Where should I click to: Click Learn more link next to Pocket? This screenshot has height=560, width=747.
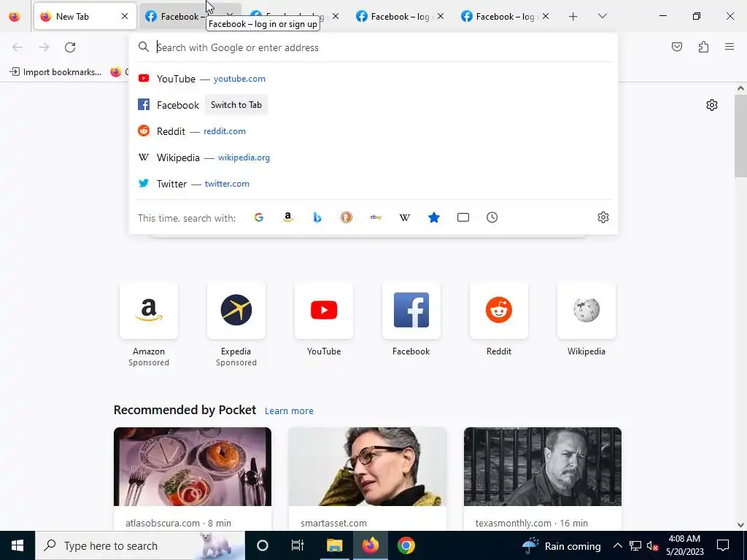289,411
